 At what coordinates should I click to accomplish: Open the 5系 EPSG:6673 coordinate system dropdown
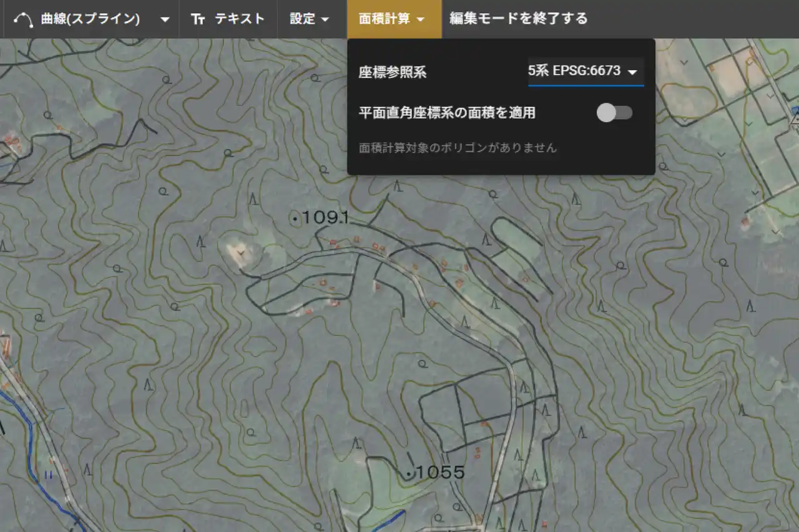pyautogui.click(x=585, y=71)
